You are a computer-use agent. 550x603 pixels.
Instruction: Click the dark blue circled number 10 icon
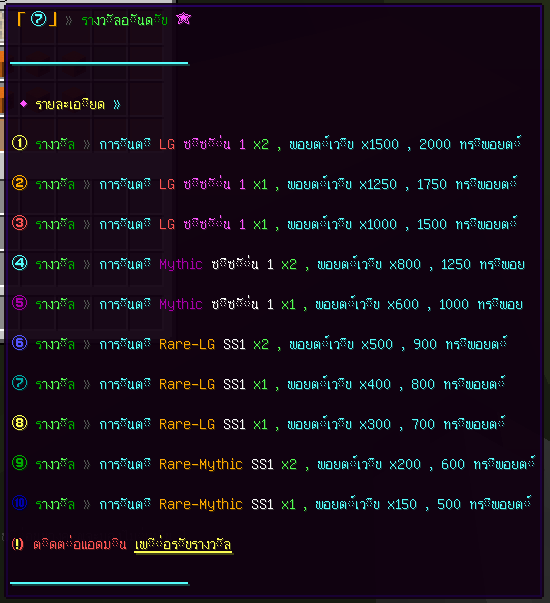coord(20,503)
